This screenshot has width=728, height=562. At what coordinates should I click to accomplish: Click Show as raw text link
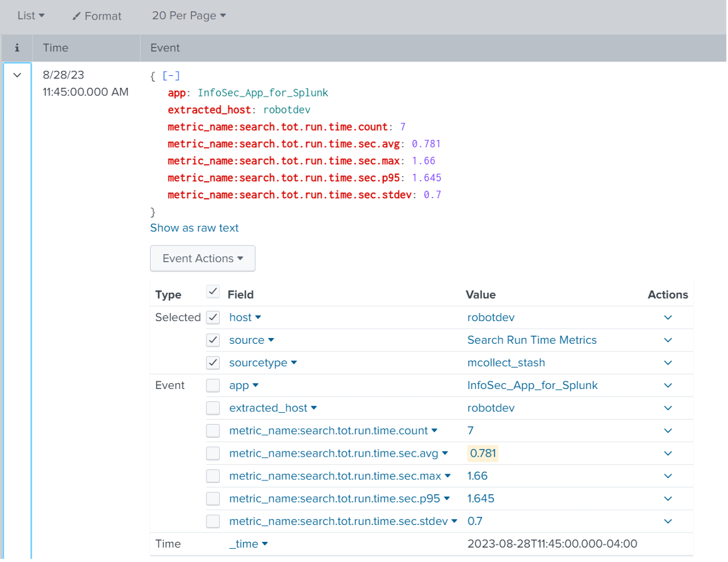coord(195,228)
